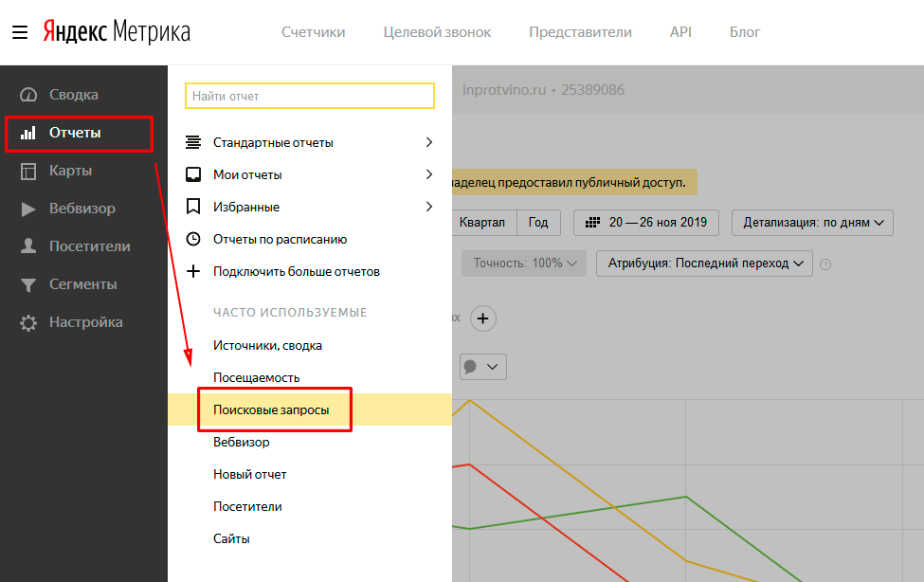Click the Посетители person icon

click(28, 246)
